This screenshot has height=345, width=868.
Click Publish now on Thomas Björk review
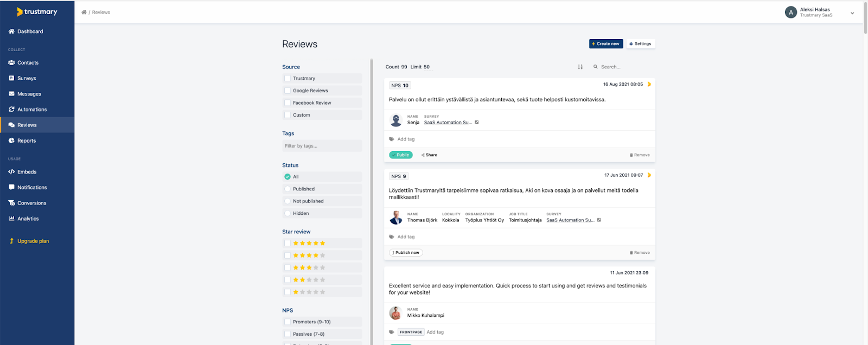(406, 253)
